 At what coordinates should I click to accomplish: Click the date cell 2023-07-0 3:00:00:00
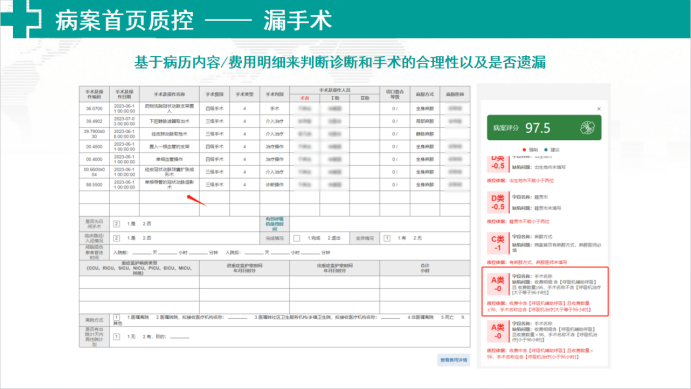click(124, 121)
